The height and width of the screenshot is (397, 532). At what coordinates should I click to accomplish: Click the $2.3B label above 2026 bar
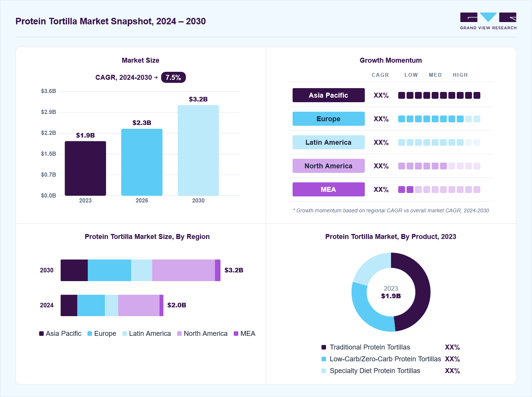coord(142,123)
